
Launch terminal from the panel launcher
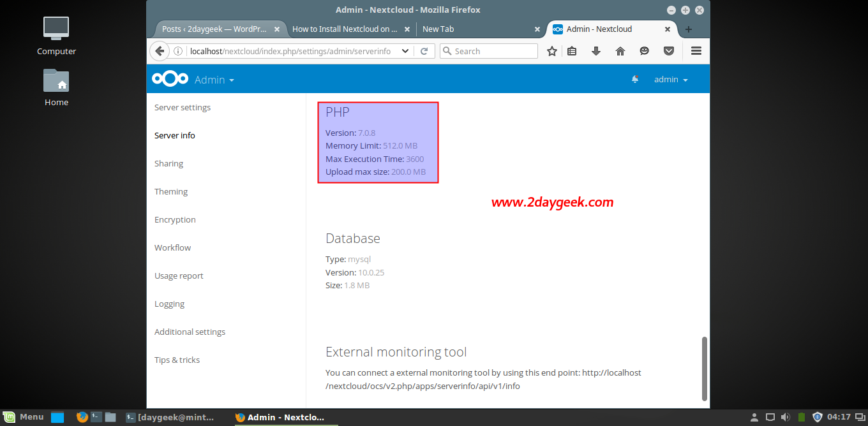coord(96,417)
